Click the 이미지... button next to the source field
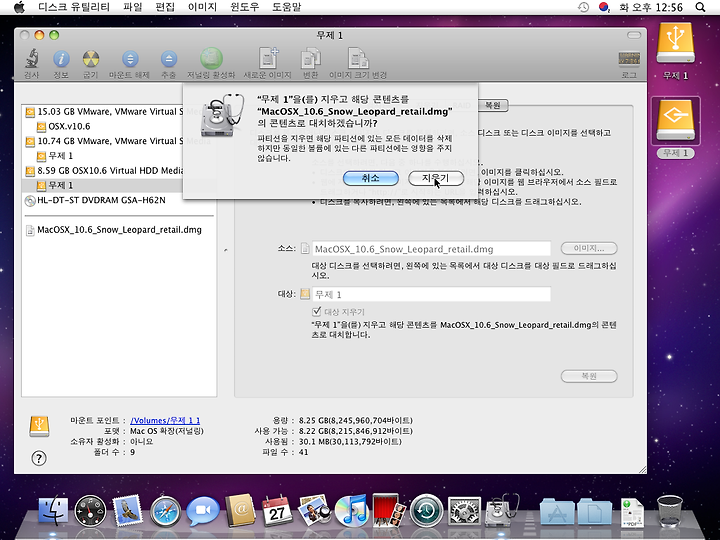Image resolution: width=720 pixels, height=540 pixels. (x=589, y=248)
